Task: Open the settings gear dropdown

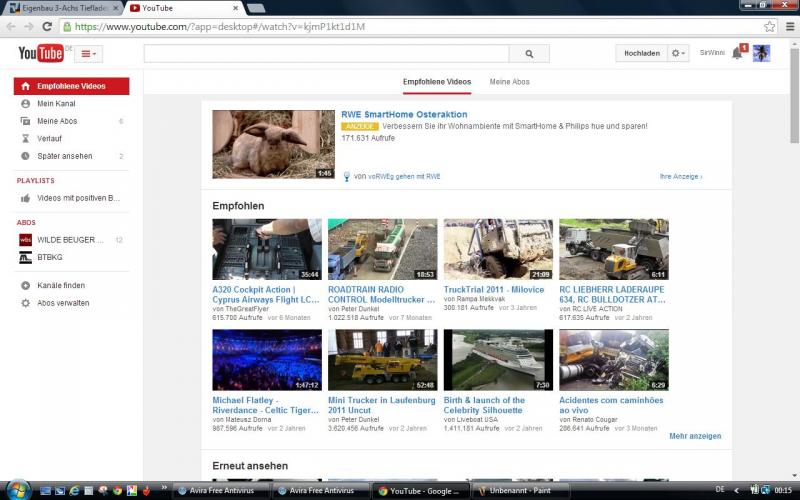Action: coord(678,53)
